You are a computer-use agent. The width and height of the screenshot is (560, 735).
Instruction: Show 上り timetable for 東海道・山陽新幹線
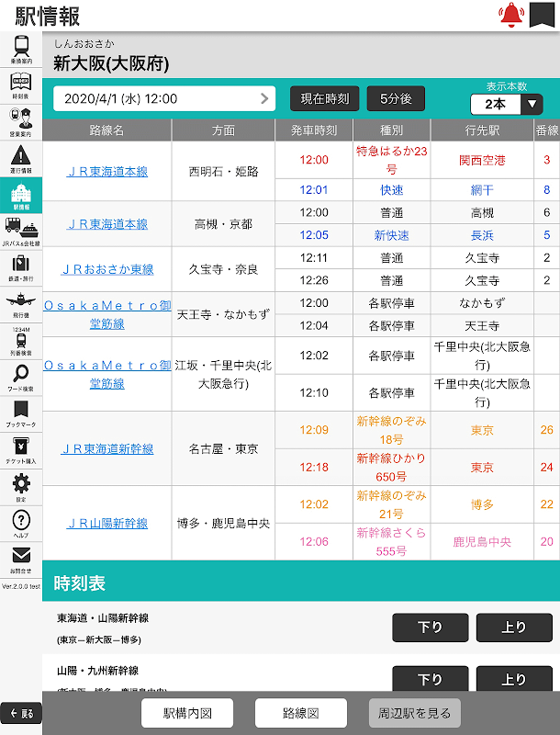(514, 628)
